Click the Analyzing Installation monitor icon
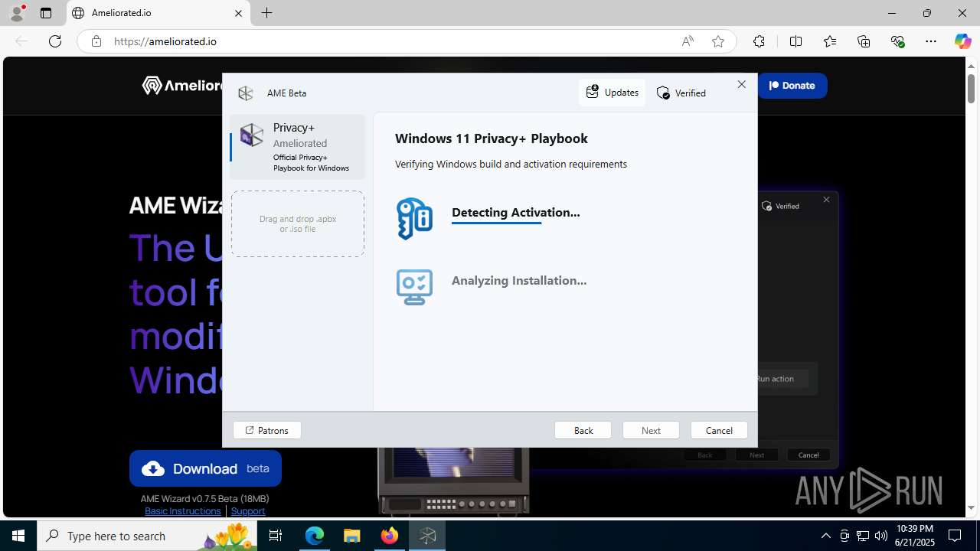The height and width of the screenshot is (551, 980). pos(414,287)
